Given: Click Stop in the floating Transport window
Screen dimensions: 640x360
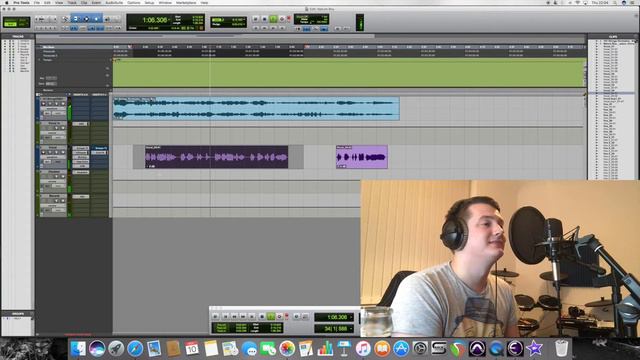Looking at the screenshot, I should coord(262,317).
